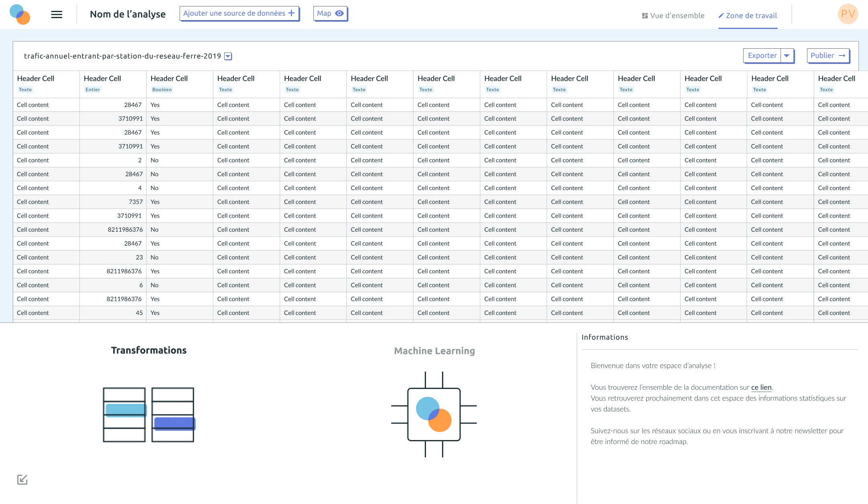The width and height of the screenshot is (868, 504).
Task: Switch to Vue d'ensemble tab
Action: tap(673, 16)
